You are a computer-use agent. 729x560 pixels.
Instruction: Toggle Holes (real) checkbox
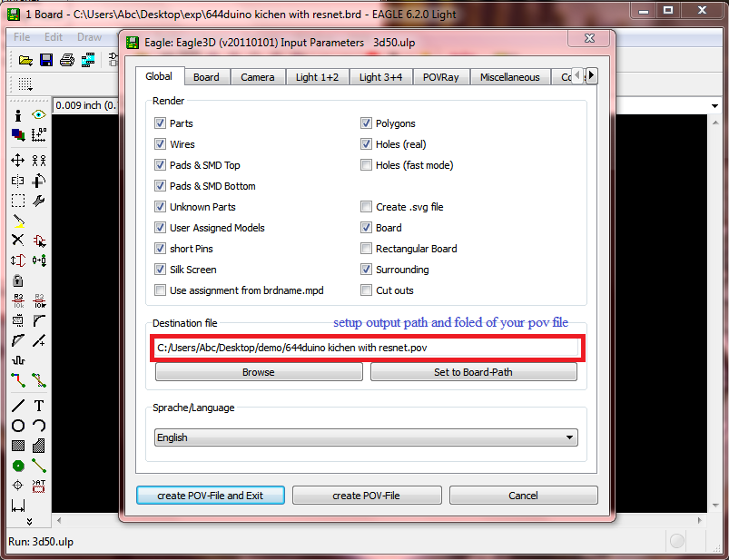[367, 144]
